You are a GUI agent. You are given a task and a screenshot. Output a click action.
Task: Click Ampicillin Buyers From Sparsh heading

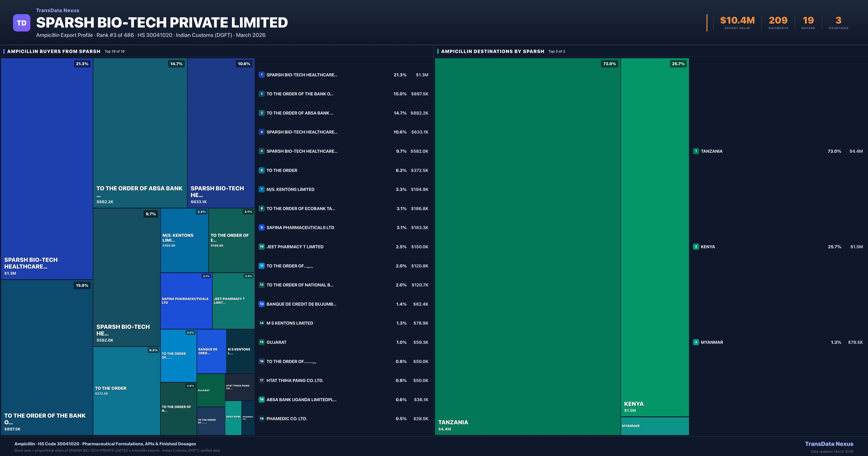[x=54, y=51]
